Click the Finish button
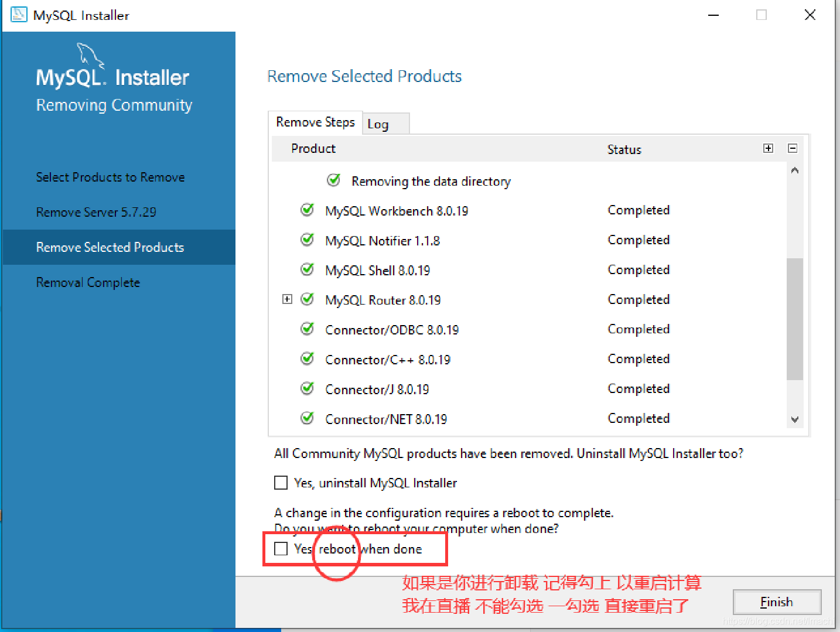This screenshot has height=632, width=840. [776, 602]
